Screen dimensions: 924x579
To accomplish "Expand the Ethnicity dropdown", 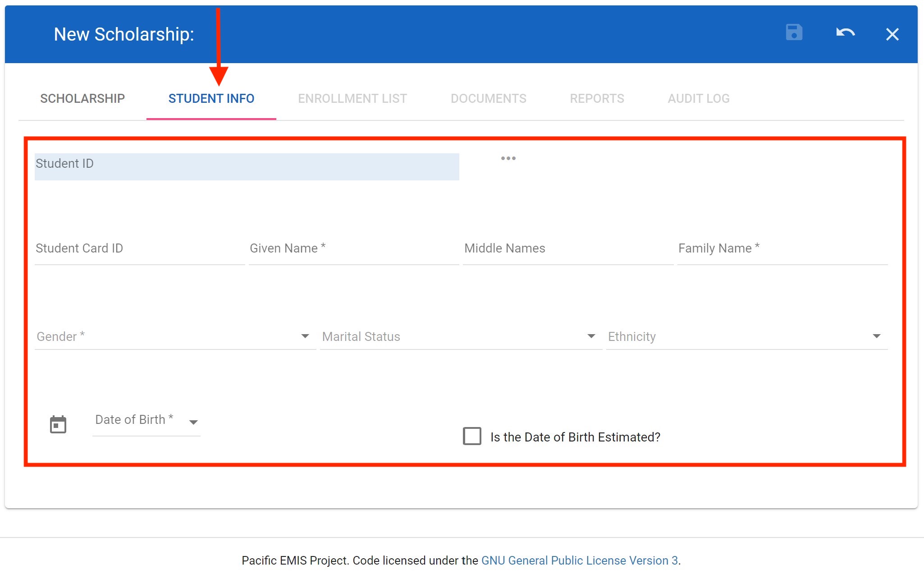I will click(876, 336).
